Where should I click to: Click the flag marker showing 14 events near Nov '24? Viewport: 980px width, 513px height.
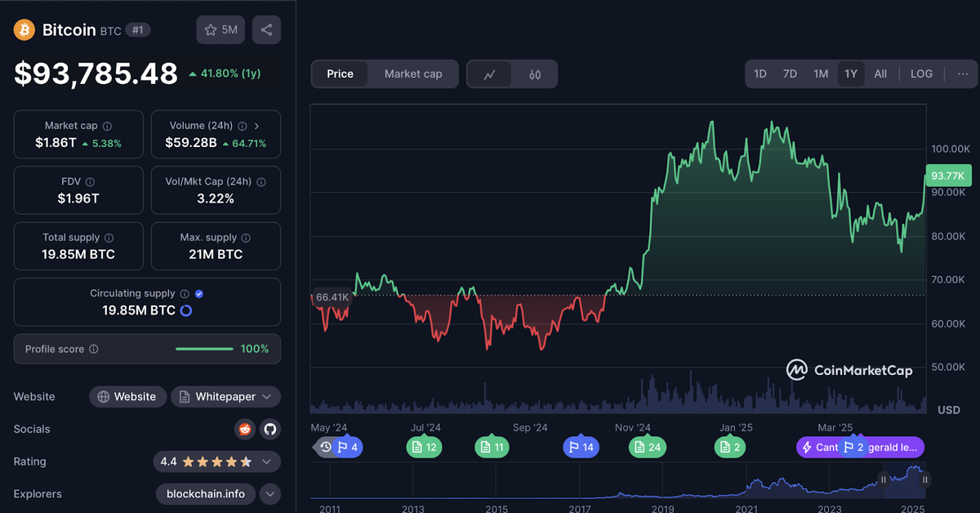pyautogui.click(x=581, y=447)
